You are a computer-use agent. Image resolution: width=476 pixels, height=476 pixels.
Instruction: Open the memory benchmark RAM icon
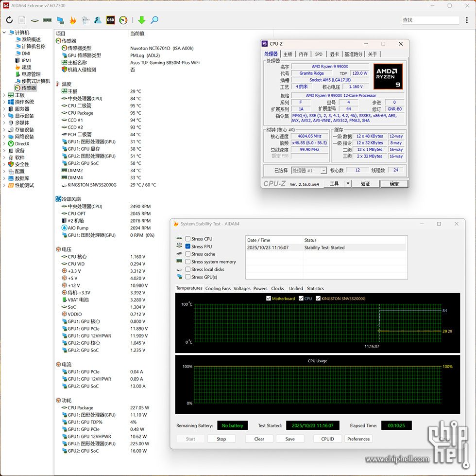pyautogui.click(x=47, y=20)
